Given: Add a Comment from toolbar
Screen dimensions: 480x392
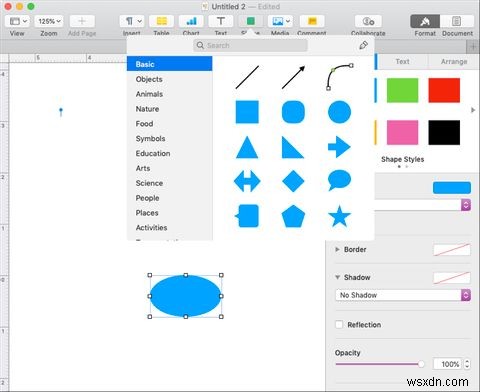Looking at the screenshot, I should [x=312, y=21].
